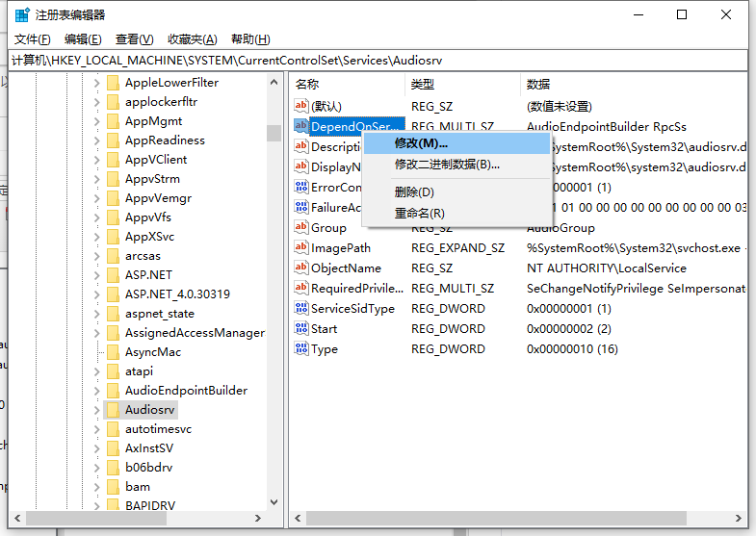Click the Registry Editor app icon in title bar
This screenshot has width=756, height=536.
22,14
